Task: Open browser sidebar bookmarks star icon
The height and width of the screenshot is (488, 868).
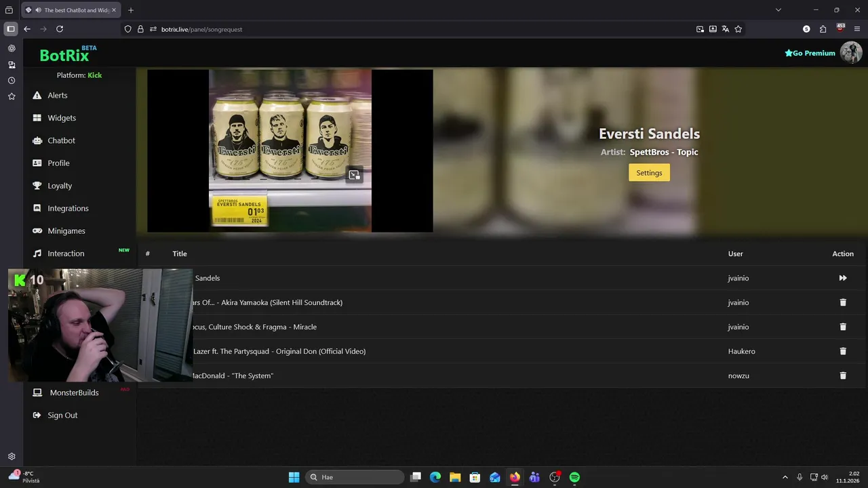Action: coord(12,96)
